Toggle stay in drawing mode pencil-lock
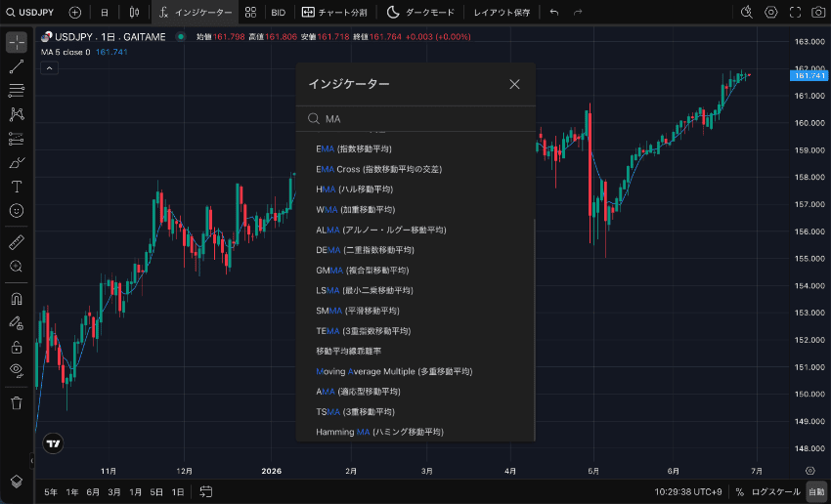 [x=17, y=323]
